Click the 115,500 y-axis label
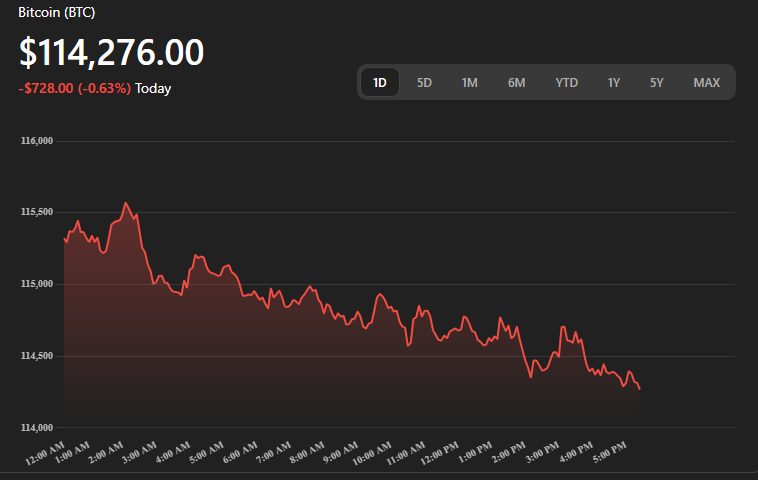 click(37, 212)
